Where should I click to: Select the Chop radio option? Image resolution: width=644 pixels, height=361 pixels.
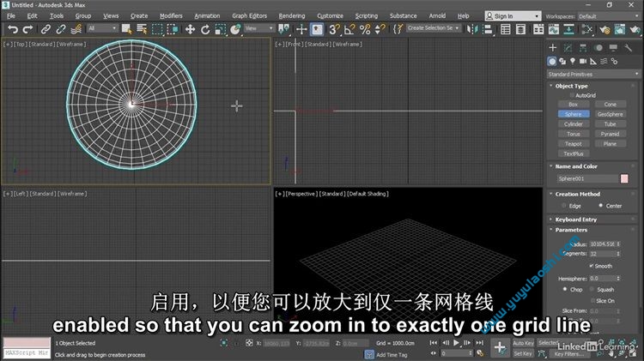[565, 289]
